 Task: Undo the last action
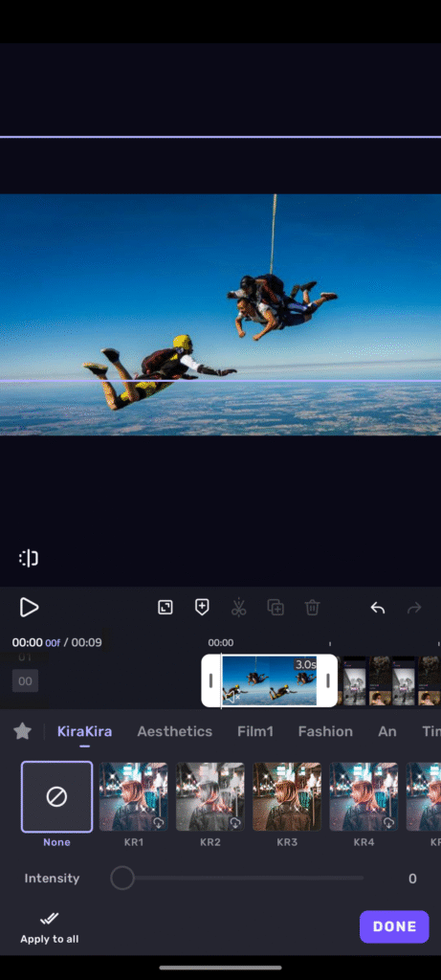pyautogui.click(x=377, y=608)
